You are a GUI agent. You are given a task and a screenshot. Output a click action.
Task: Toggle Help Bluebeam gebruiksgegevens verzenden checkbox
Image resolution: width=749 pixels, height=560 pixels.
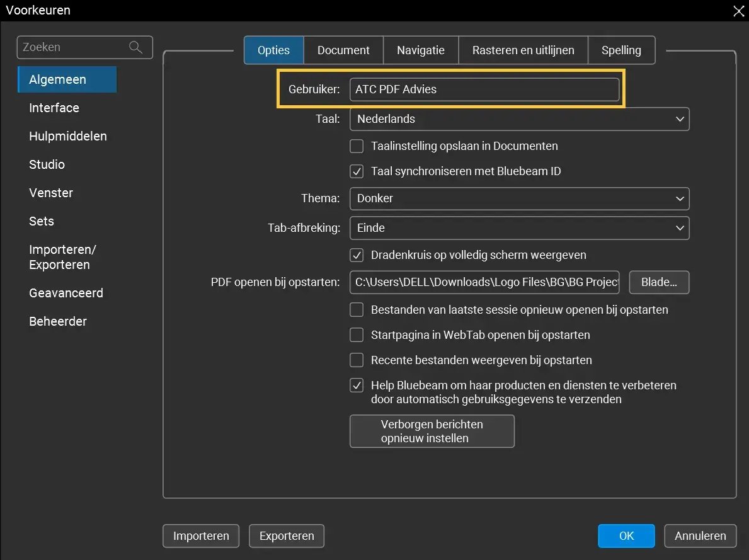[357, 386]
